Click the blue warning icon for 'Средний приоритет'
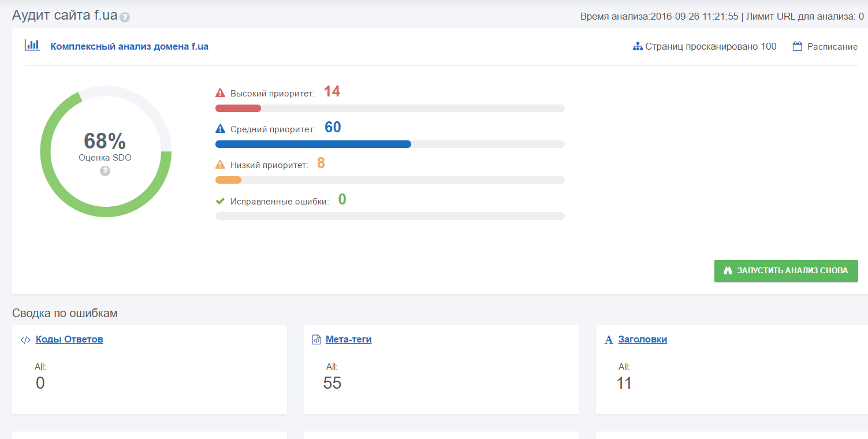Screen dimensions: 868x439 220,128
